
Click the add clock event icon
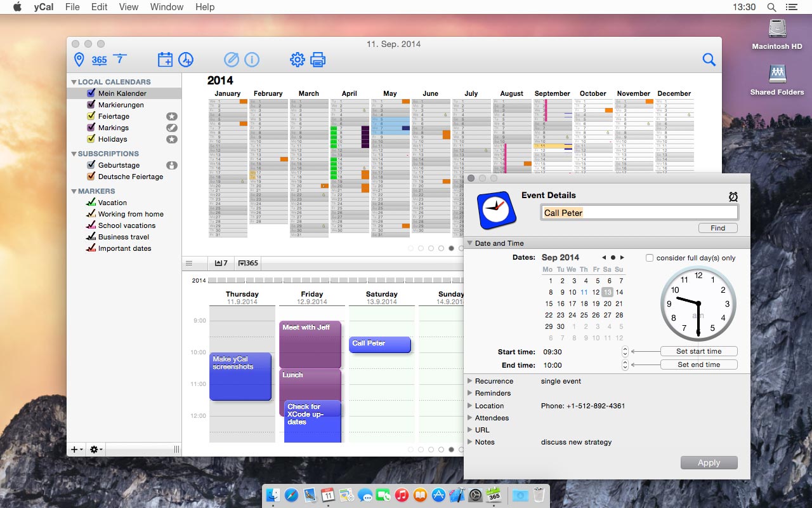pos(185,60)
